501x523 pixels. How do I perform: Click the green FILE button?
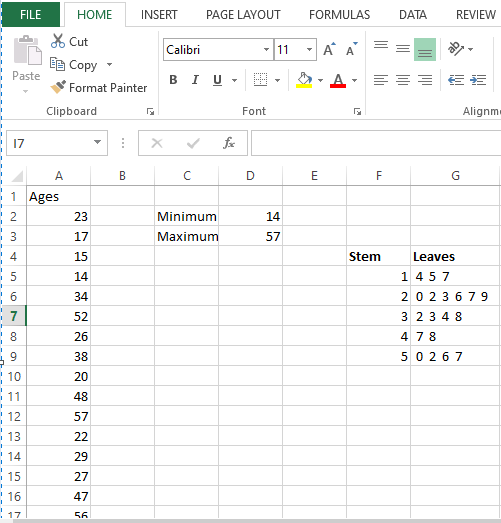point(31,14)
